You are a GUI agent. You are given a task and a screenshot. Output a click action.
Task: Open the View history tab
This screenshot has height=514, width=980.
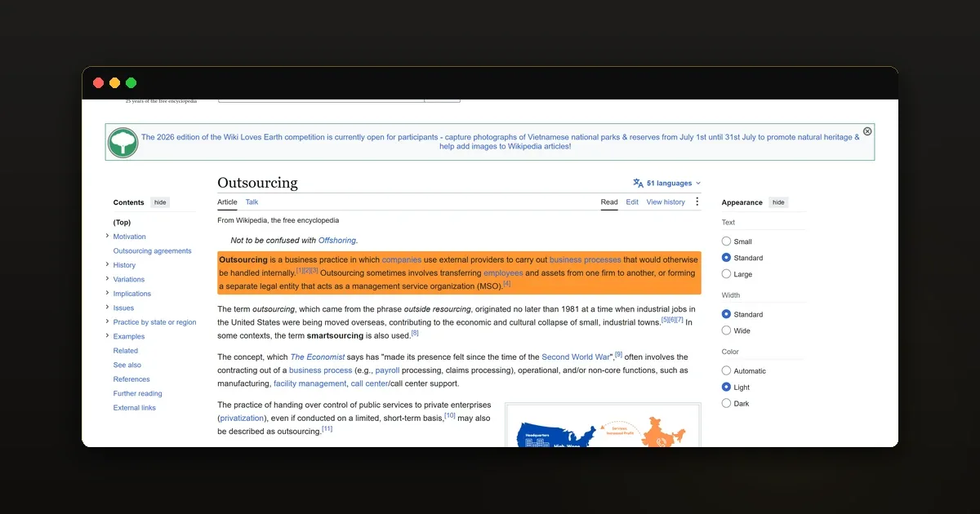tap(666, 202)
